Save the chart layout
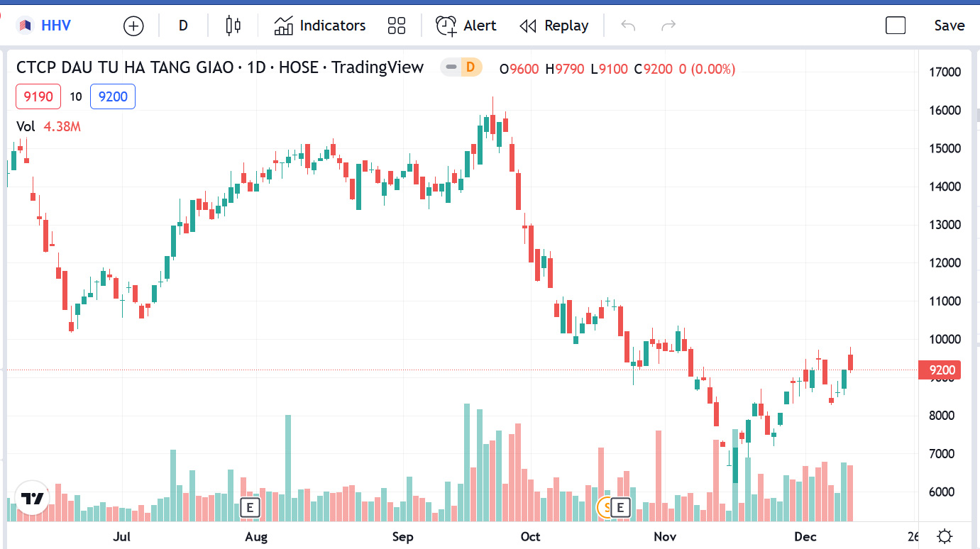 [949, 26]
